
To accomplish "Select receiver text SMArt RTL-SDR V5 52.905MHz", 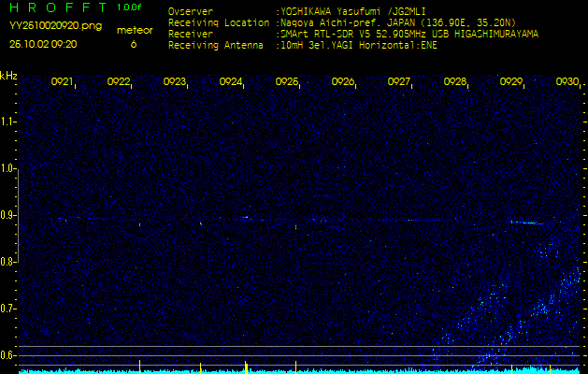I will (352, 35).
